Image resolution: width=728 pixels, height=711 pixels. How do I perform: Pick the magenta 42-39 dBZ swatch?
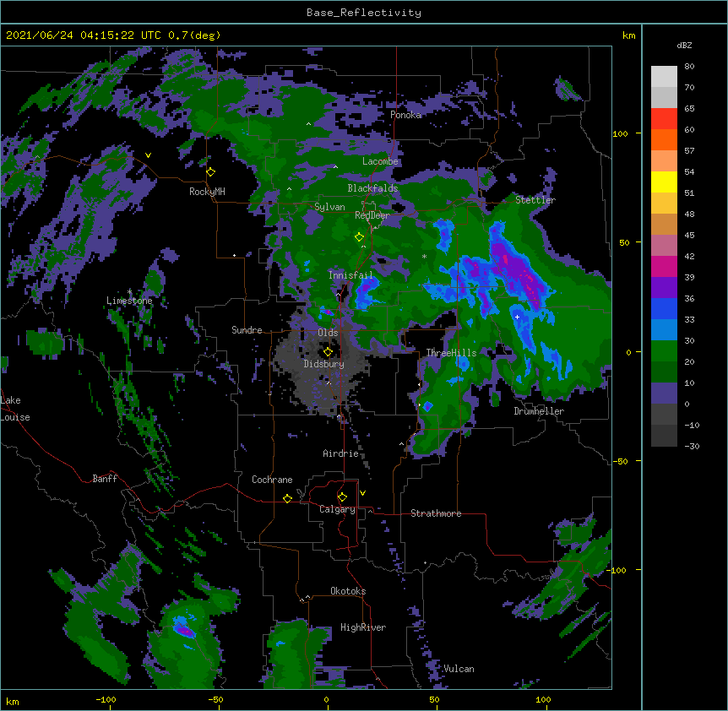click(664, 266)
